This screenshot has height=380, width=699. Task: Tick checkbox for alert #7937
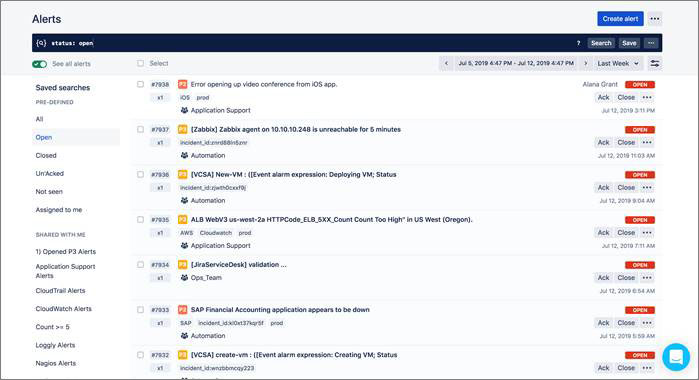point(140,129)
